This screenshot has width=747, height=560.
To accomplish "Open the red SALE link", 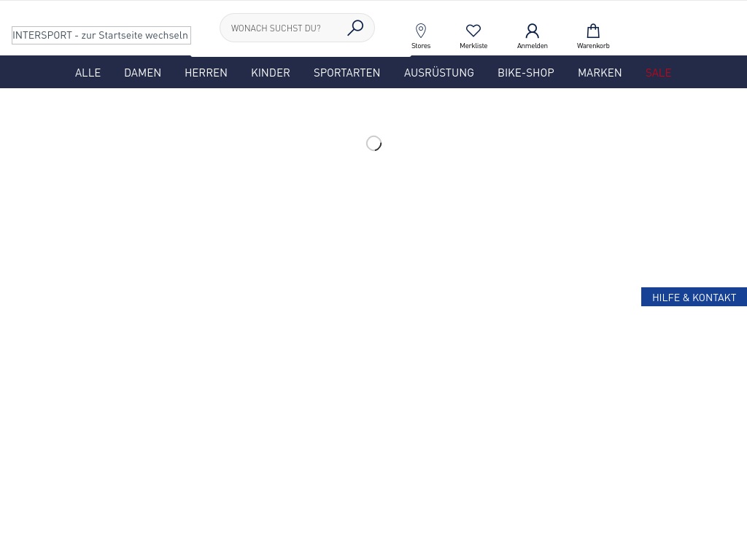I will [x=658, y=72].
